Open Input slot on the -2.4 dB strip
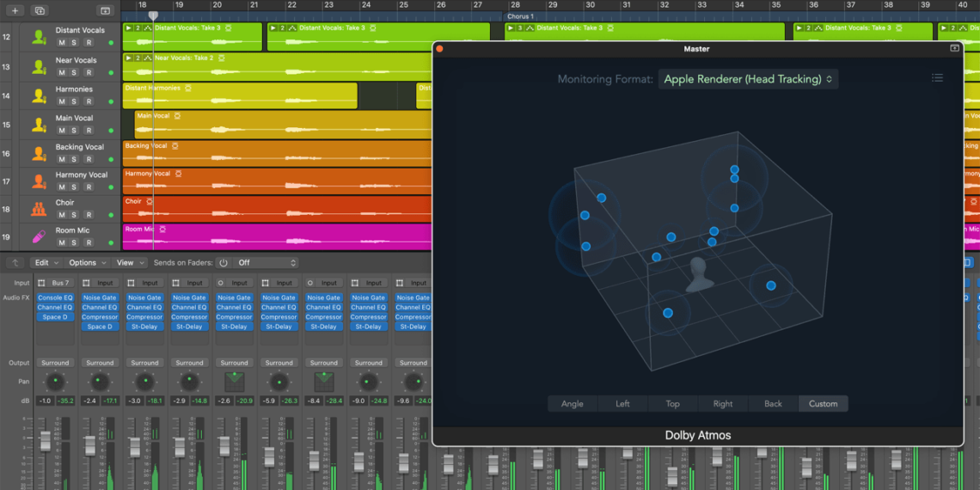Viewport: 980px width, 490px height. (x=105, y=283)
